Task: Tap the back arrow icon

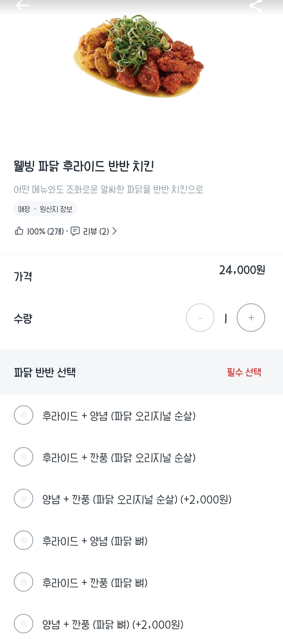Action: [x=23, y=5]
